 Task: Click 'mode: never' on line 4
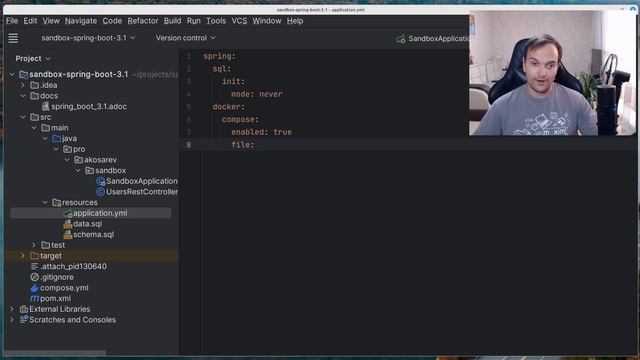coord(257,94)
